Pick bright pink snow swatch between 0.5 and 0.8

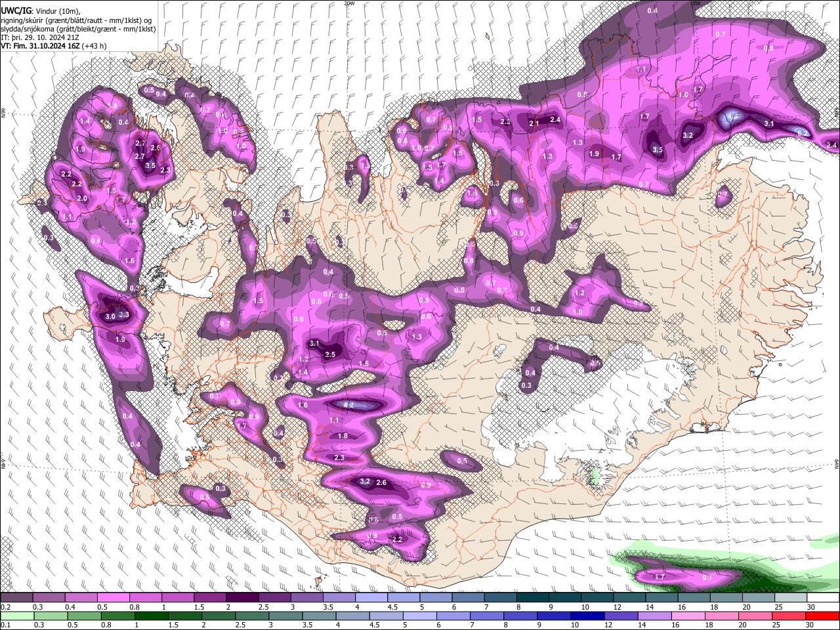click(113, 597)
